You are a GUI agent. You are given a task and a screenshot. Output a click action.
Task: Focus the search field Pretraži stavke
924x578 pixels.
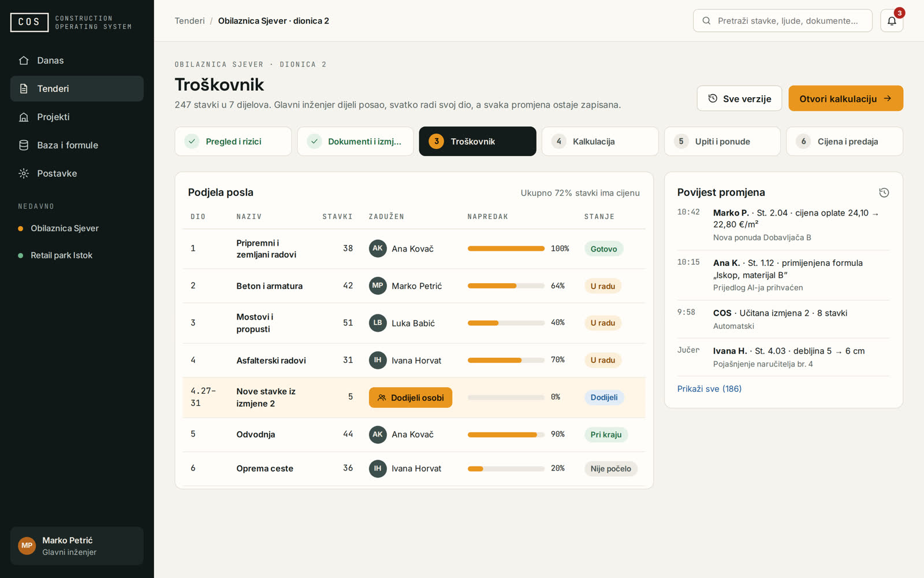pos(783,21)
